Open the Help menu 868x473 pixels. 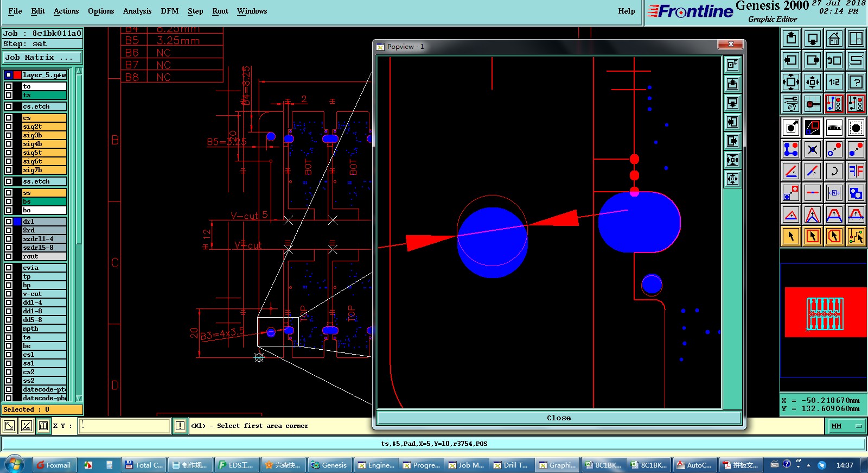(x=627, y=11)
